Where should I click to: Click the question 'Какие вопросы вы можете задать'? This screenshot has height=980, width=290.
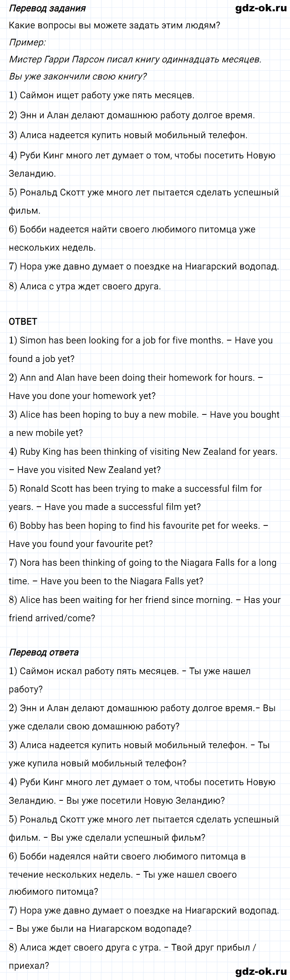coord(114,25)
